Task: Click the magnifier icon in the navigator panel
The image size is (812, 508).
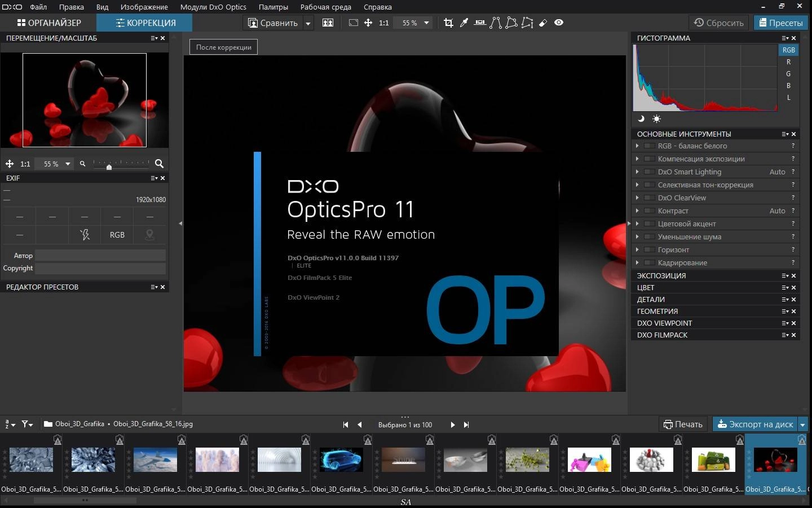Action: [x=159, y=164]
